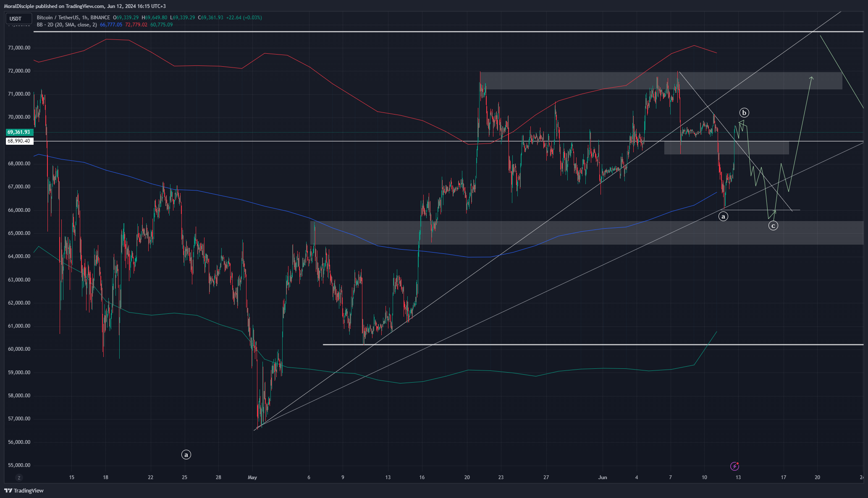The image size is (868, 498).
Task: Click the blue BB value 66,777.05
Action: click(x=111, y=25)
